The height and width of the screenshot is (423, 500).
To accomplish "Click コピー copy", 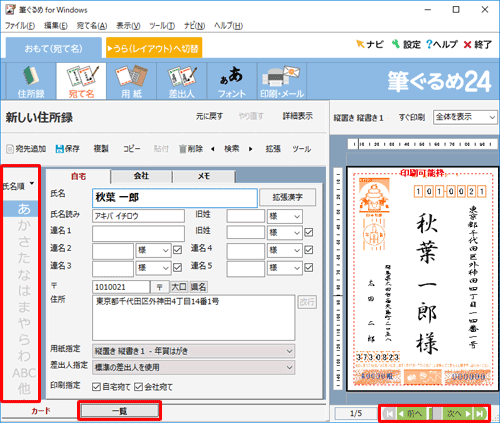I will coord(132,149).
